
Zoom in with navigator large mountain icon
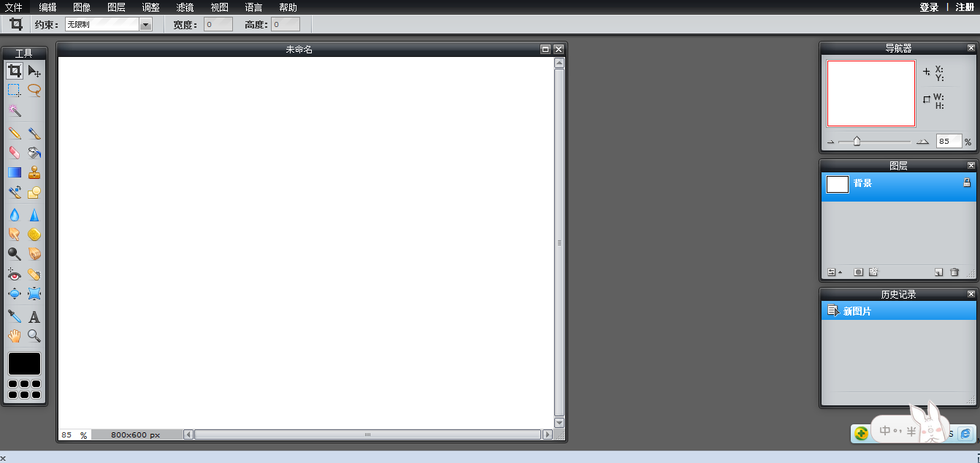coord(923,142)
